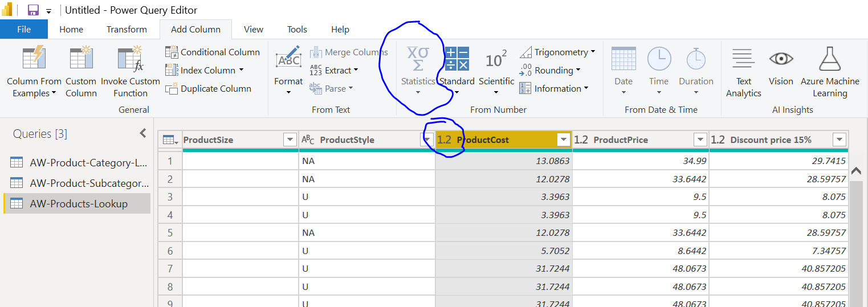
Task: Expand the Rounding dropdown arrow
Action: tap(578, 70)
